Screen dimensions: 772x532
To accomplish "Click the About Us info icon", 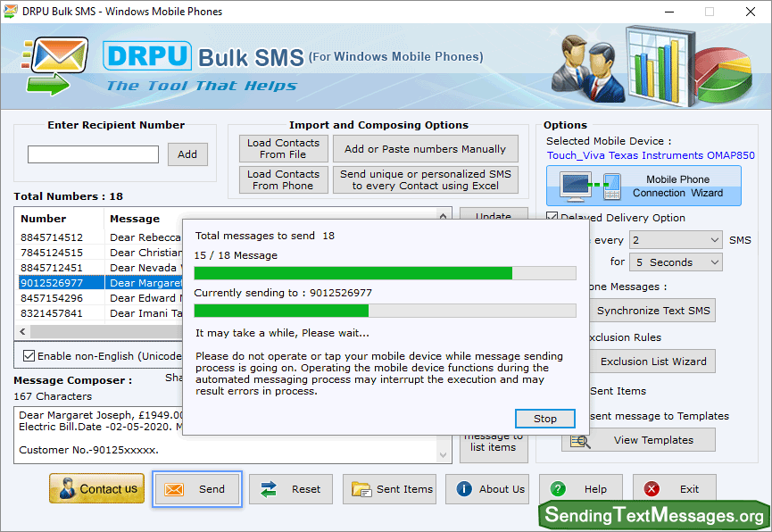I will coord(464,489).
